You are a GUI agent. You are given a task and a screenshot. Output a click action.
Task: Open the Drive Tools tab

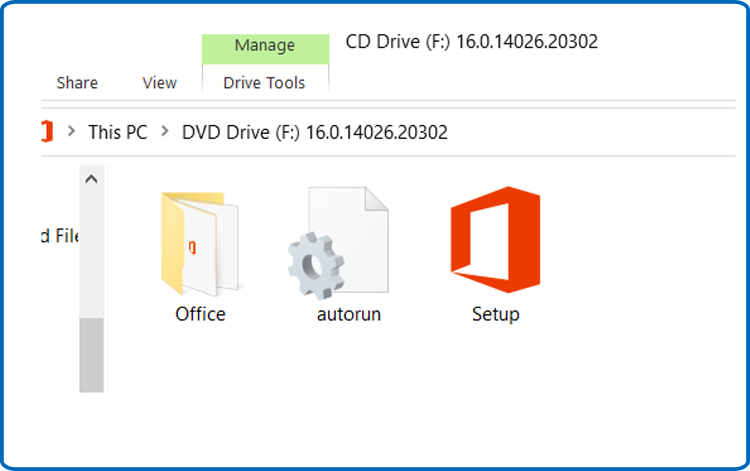[x=265, y=83]
